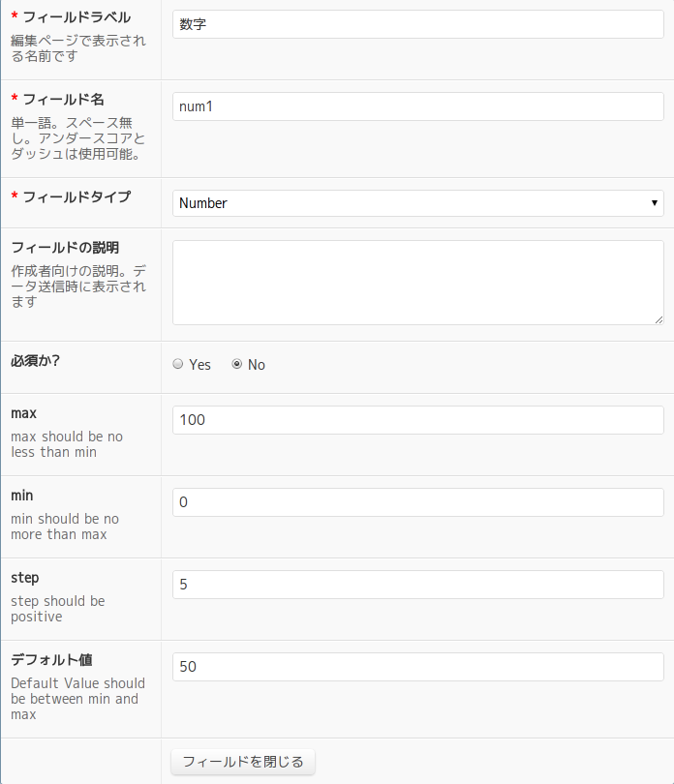Select the Yes radio for 必須か?
The width and height of the screenshot is (674, 784).
pyautogui.click(x=178, y=364)
